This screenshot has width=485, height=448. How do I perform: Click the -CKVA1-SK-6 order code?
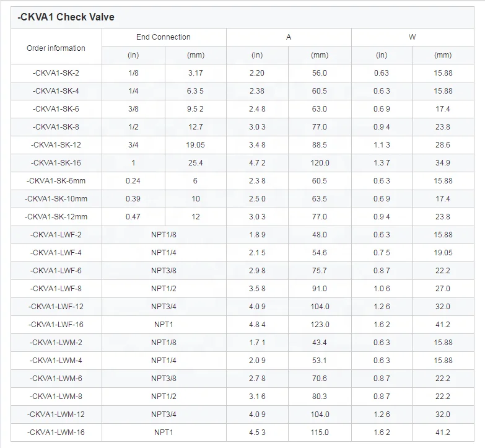pyautogui.click(x=56, y=109)
